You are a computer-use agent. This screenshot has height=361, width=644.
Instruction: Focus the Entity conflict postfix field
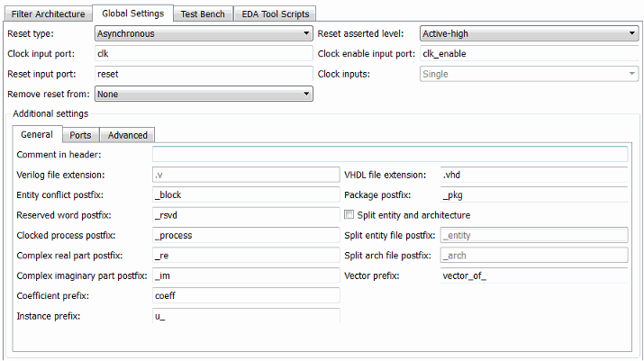pyautogui.click(x=246, y=194)
